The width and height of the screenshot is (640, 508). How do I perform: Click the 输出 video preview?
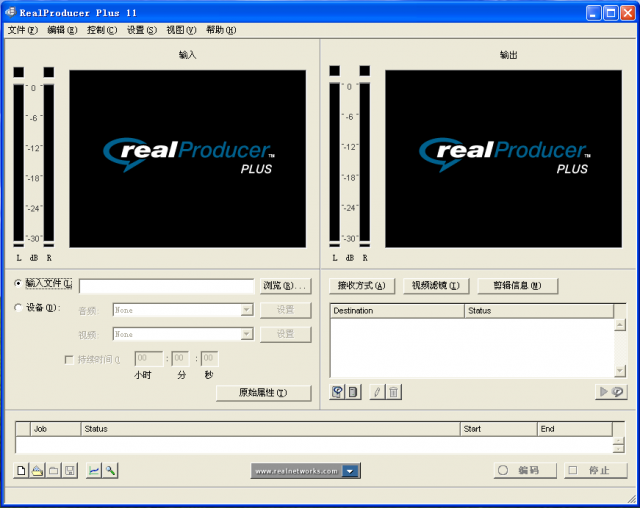[x=504, y=159]
